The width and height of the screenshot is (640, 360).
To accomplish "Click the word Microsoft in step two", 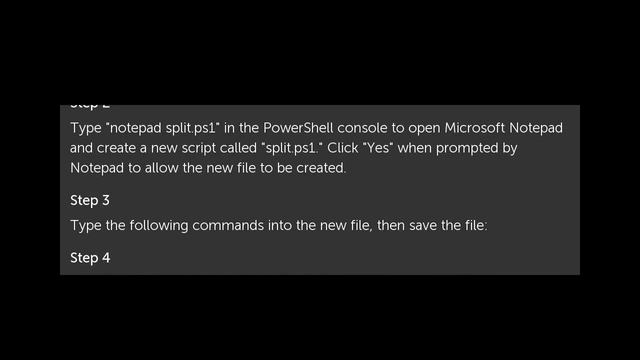I will coord(475,128).
